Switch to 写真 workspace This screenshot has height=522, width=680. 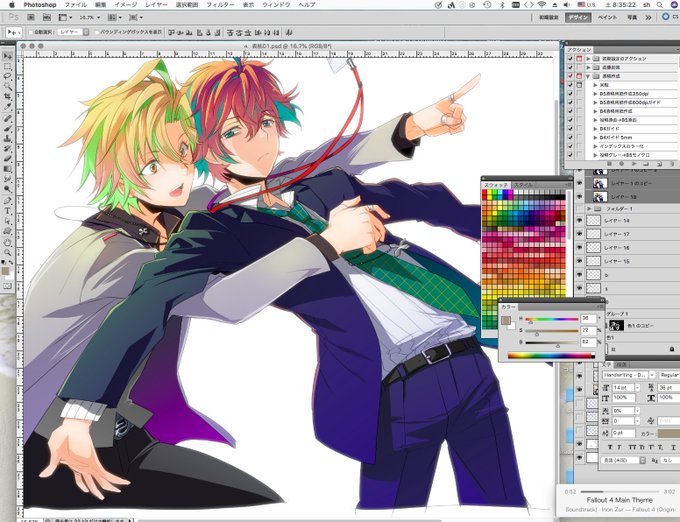click(x=632, y=17)
